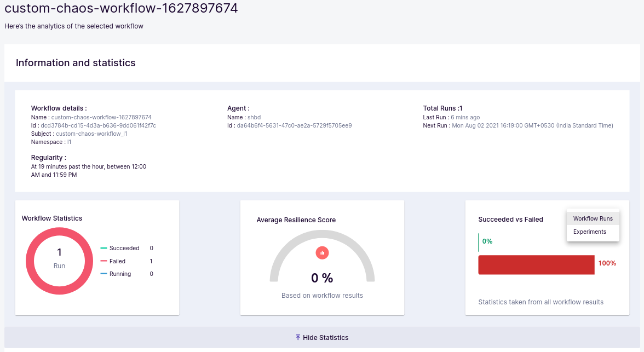Screen dimensions: 644x352
Task: Click the Last Run '6 mins ago' text
Action: click(x=465, y=117)
